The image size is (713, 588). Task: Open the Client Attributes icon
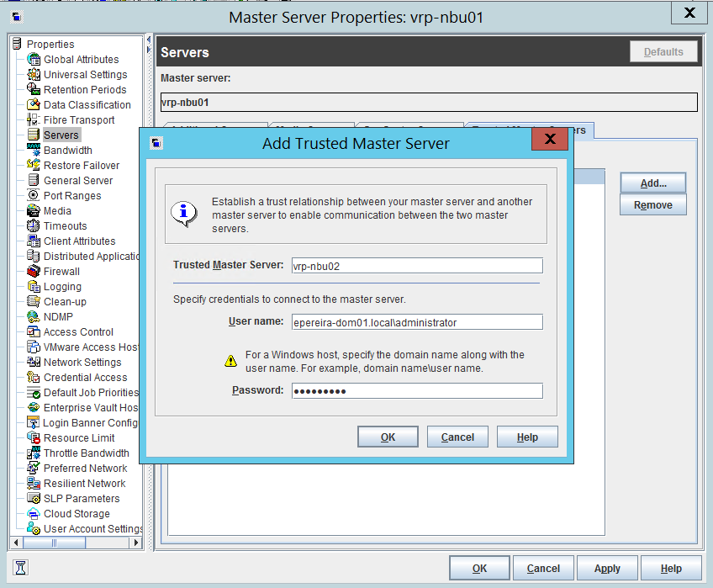coord(34,241)
